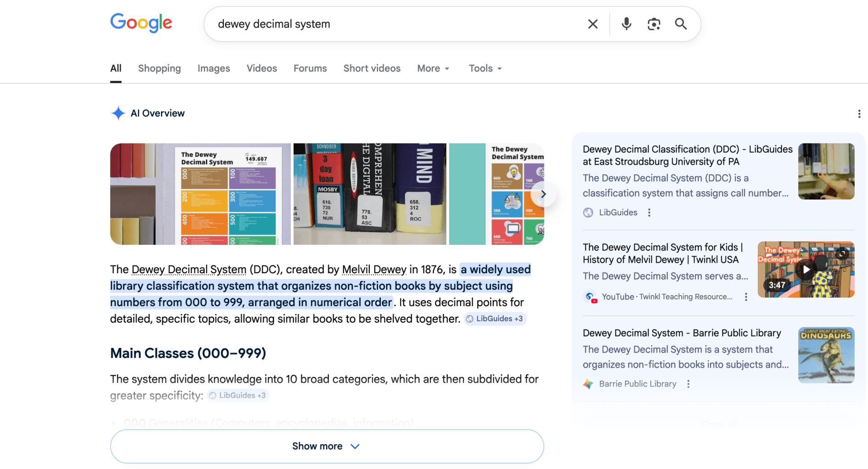Image resolution: width=868 pixels, height=469 pixels.
Task: Clear the search box with X icon
Action: (593, 24)
